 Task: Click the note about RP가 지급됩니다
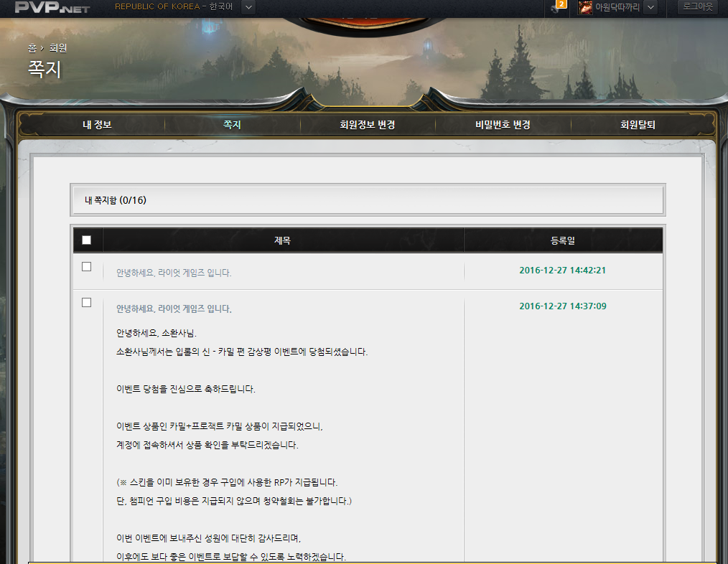coord(227,482)
